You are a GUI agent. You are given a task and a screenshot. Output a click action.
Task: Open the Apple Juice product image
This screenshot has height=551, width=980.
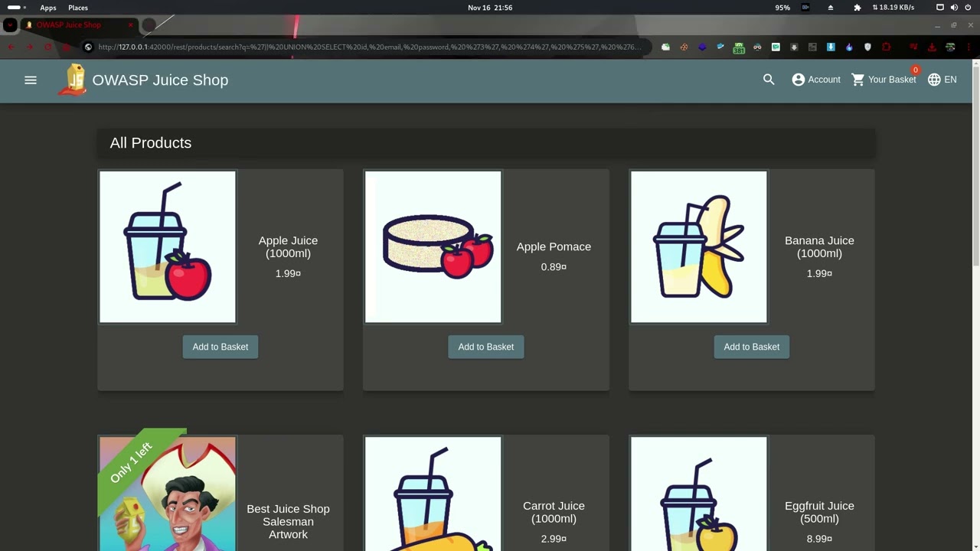pyautogui.click(x=168, y=247)
